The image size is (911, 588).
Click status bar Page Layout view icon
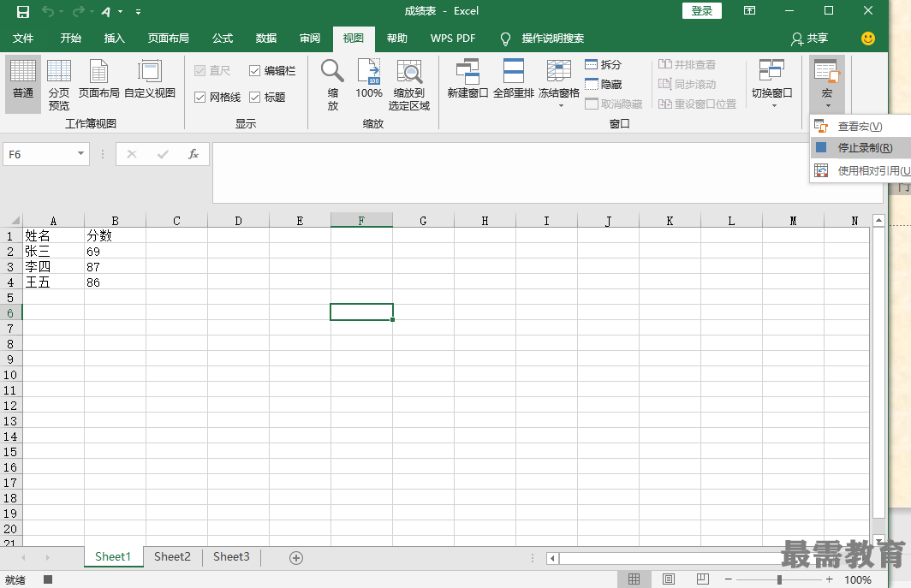(669, 579)
